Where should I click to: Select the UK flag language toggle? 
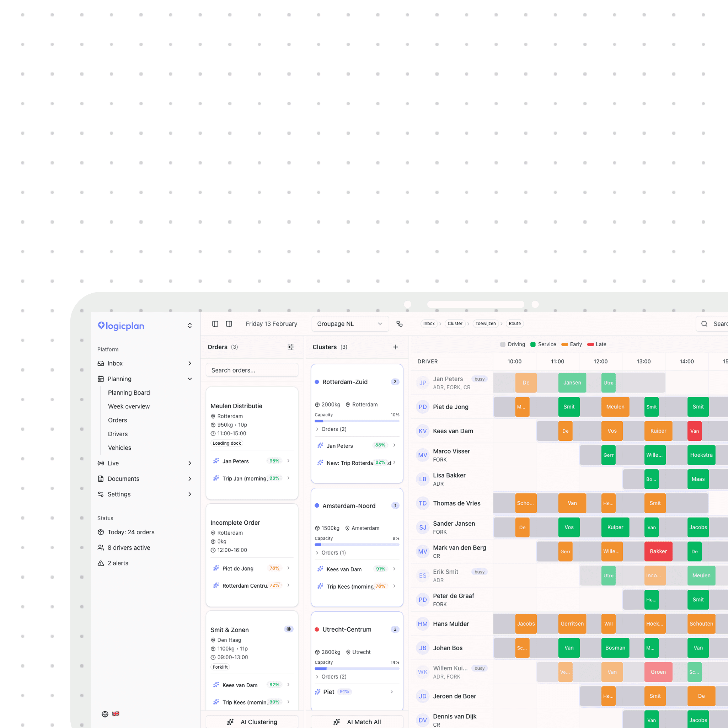[x=116, y=714]
